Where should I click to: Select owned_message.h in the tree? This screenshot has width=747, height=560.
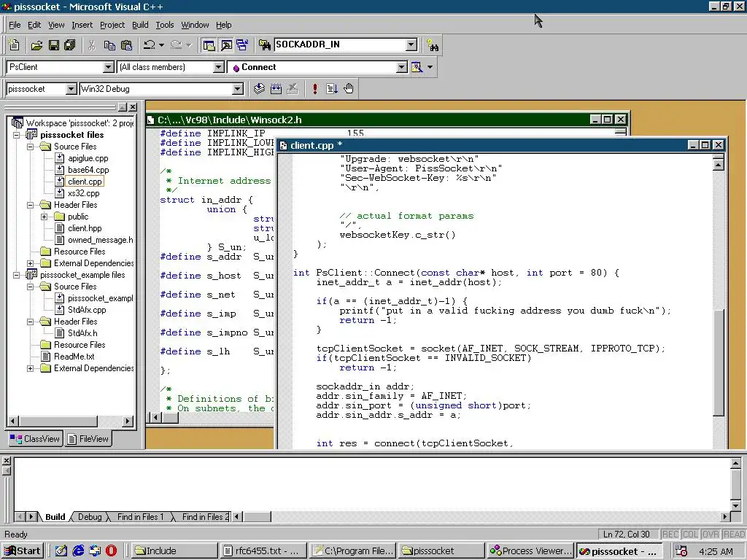[x=100, y=240]
